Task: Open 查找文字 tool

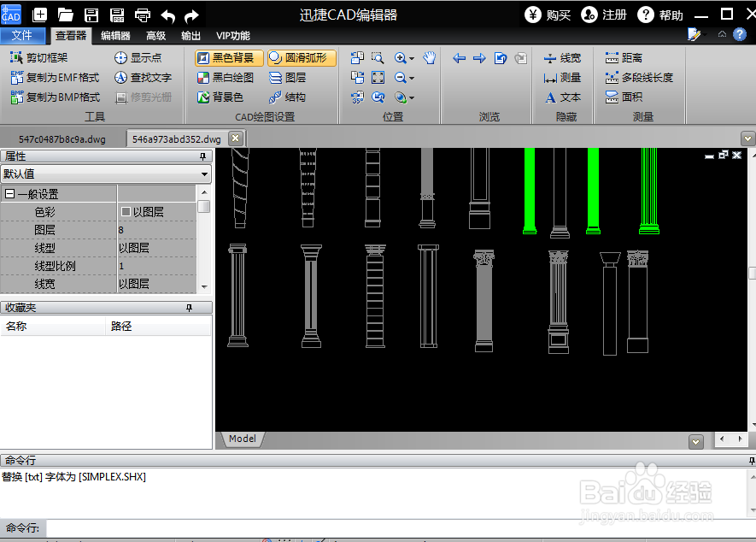Action: (143, 78)
